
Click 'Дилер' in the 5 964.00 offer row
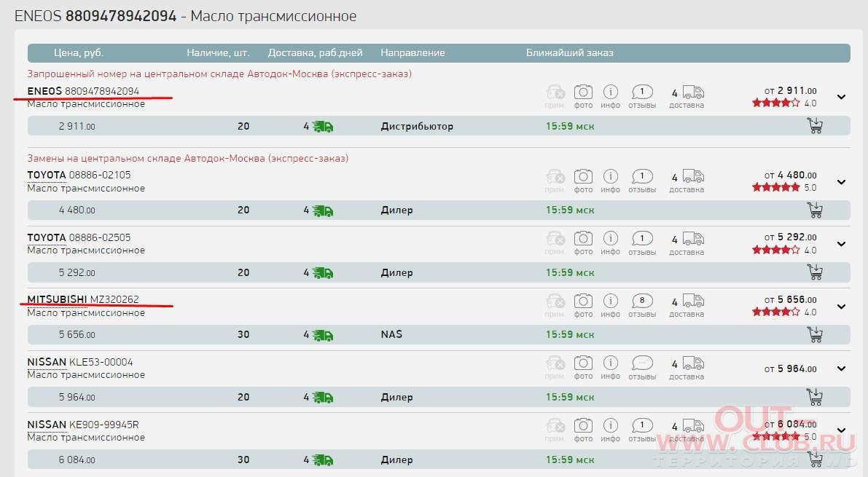396,398
